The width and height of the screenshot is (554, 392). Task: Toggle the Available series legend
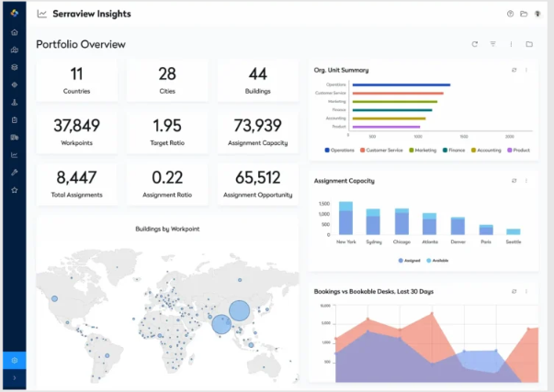click(x=437, y=261)
